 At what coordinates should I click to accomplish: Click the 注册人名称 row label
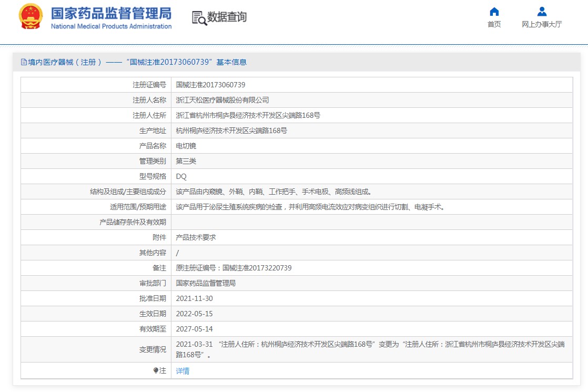[149, 100]
